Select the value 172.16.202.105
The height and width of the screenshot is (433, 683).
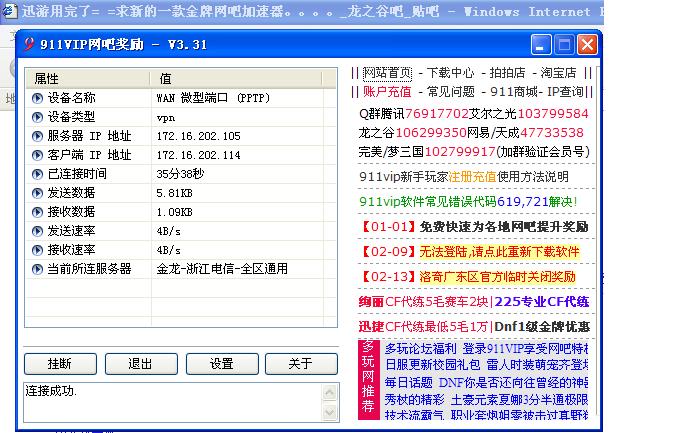coord(199,136)
